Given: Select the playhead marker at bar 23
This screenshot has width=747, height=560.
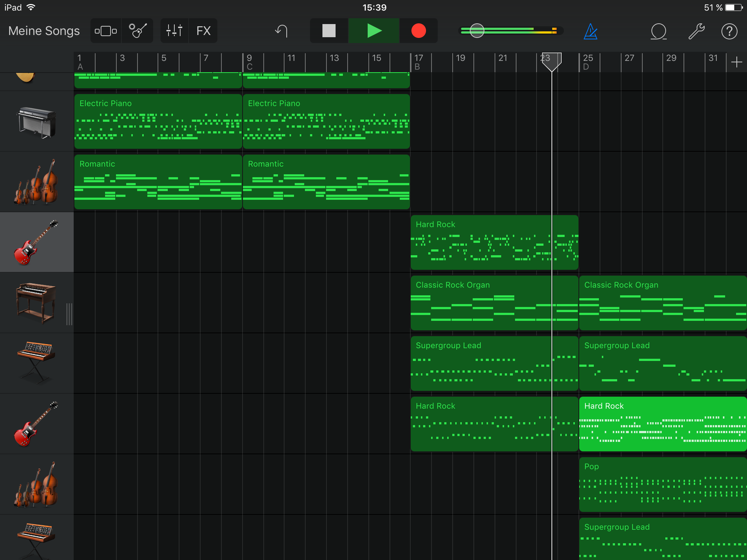Looking at the screenshot, I should (551, 62).
